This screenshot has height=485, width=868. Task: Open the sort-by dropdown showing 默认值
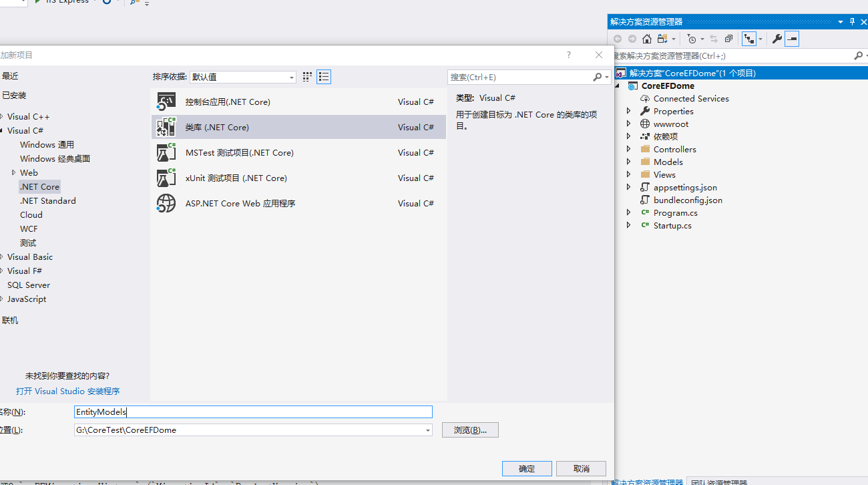pos(243,77)
